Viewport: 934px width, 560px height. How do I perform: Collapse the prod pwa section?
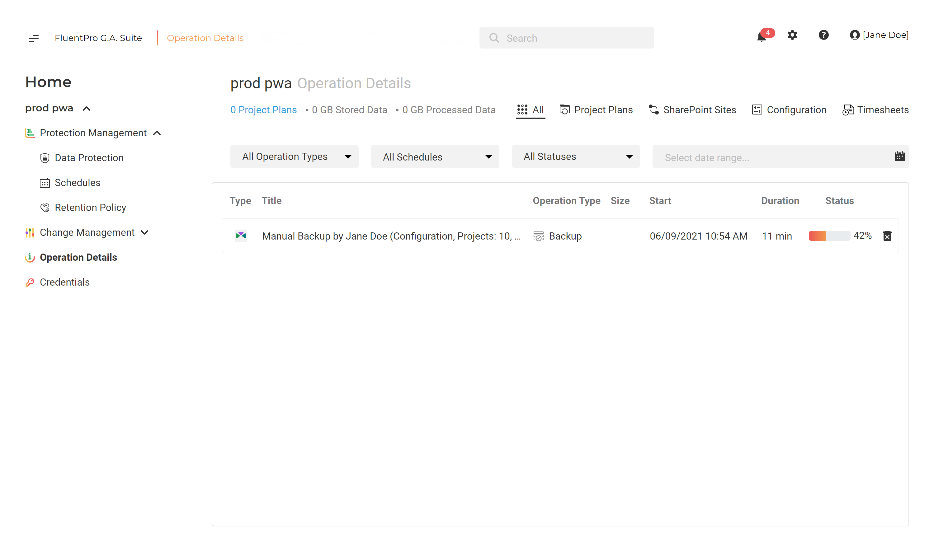click(87, 109)
